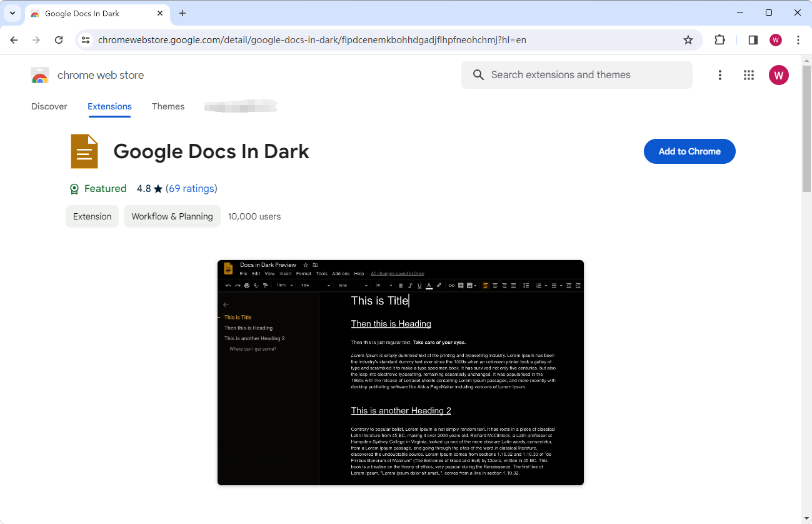
Task: Click the back navigation arrow
Action: coord(14,39)
